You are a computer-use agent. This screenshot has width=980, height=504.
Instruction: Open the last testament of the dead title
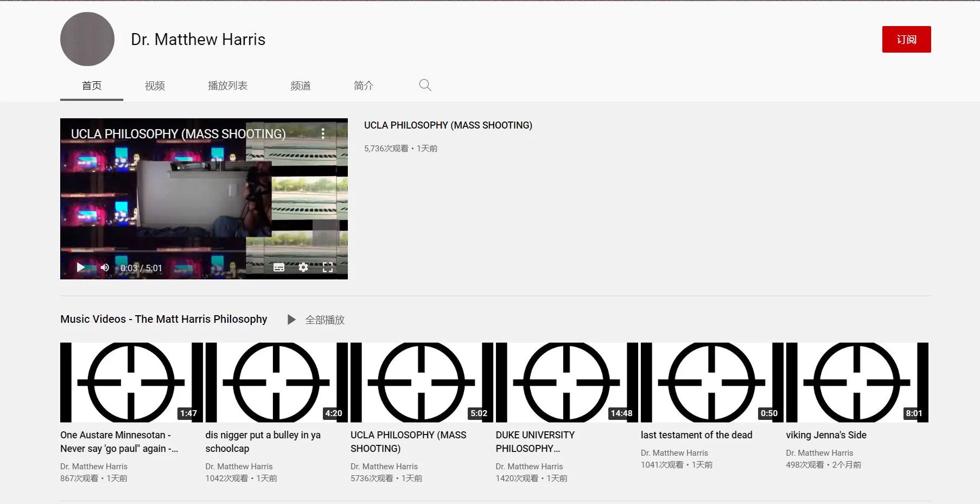point(697,435)
